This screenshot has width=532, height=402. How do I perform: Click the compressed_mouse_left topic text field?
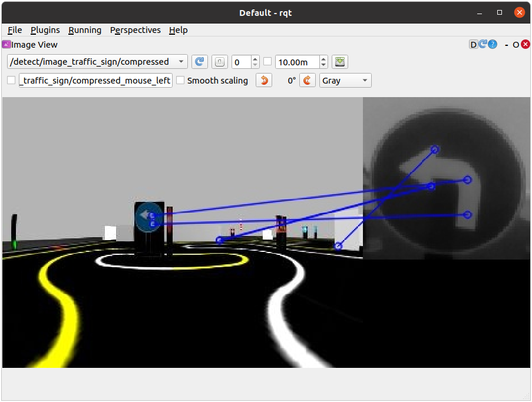pos(95,81)
